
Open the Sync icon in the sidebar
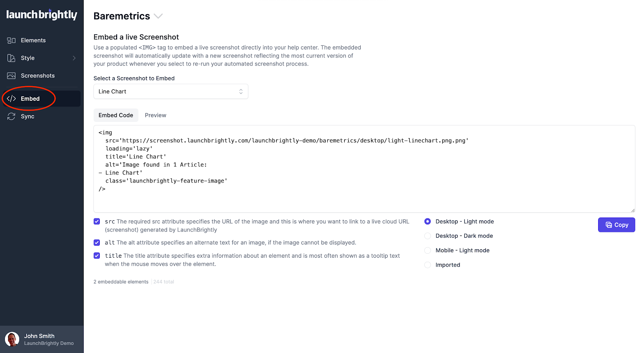(12, 116)
